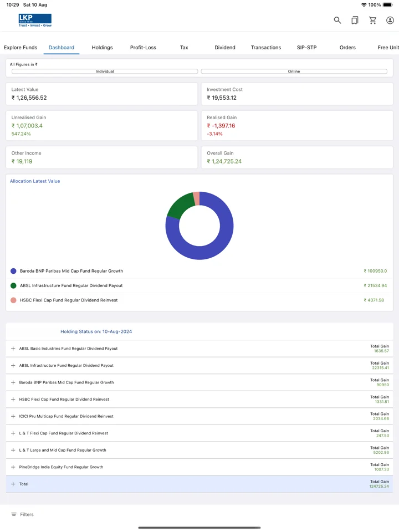399x532 pixels.
Task: Expand ABSL Basic Industries Fund plus icon
Action: pos(13,349)
